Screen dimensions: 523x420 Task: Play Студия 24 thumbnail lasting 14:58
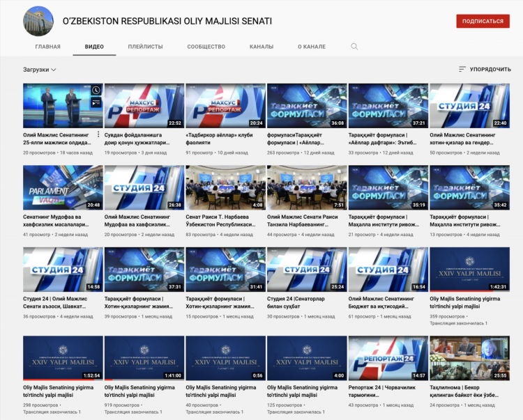click(63, 270)
